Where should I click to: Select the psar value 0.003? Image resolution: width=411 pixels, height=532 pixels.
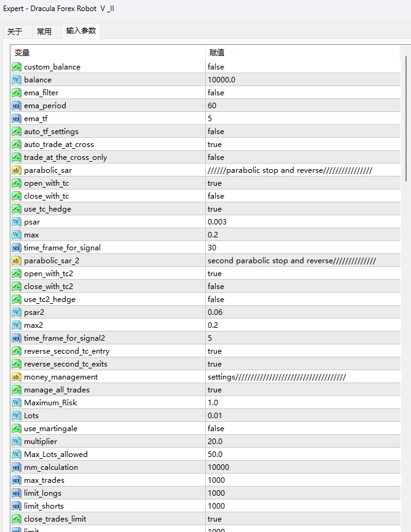point(217,222)
